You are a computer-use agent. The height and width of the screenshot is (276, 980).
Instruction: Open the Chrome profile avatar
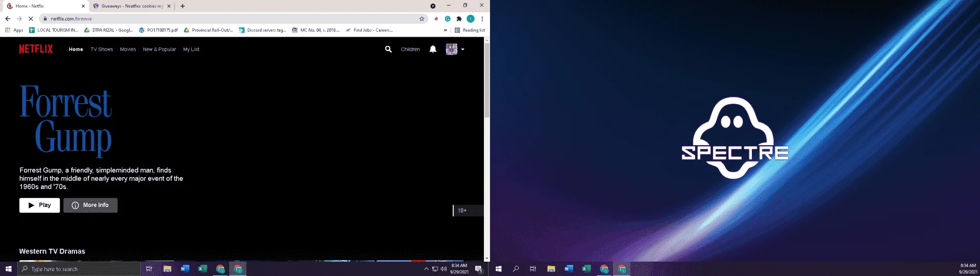point(471,19)
